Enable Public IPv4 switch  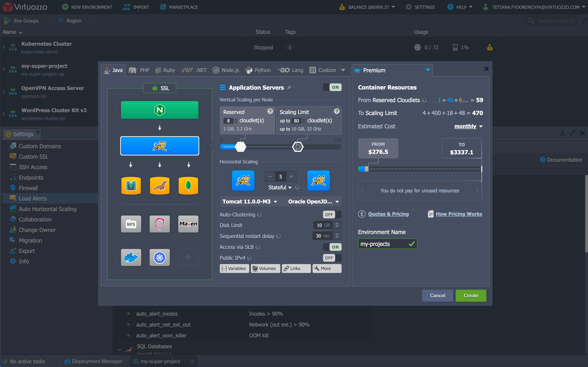pyautogui.click(x=332, y=258)
